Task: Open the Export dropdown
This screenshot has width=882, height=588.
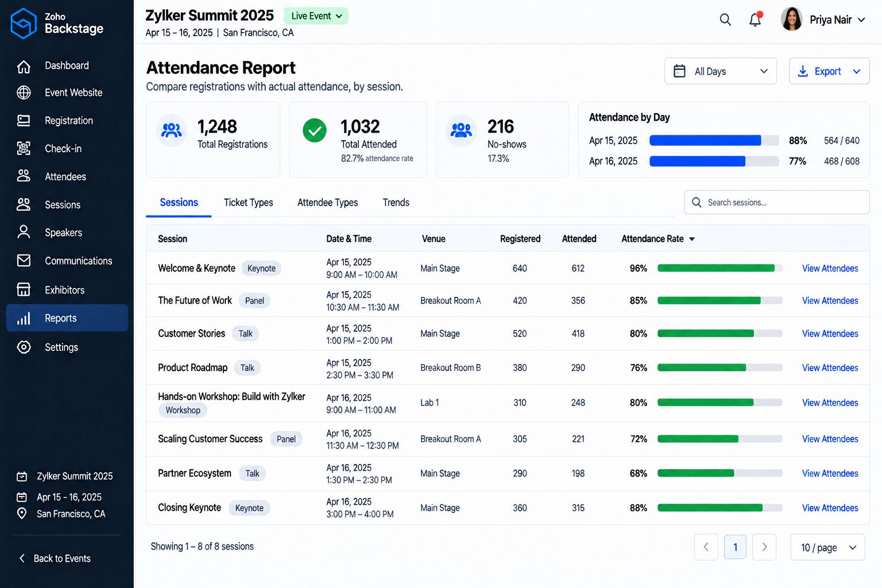Action: (829, 71)
